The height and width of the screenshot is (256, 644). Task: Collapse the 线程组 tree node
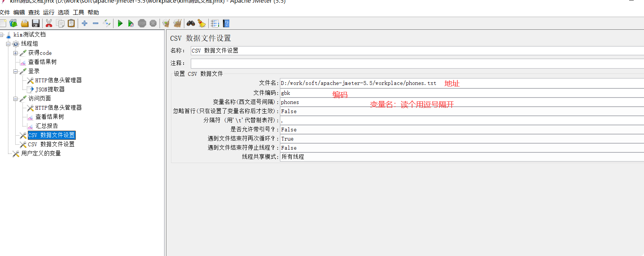[8, 44]
